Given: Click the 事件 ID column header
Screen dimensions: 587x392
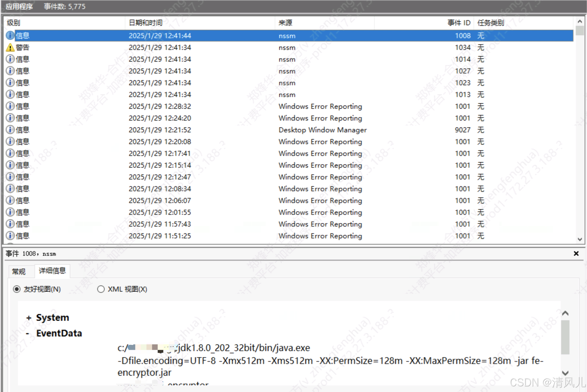Looking at the screenshot, I should (x=458, y=23).
